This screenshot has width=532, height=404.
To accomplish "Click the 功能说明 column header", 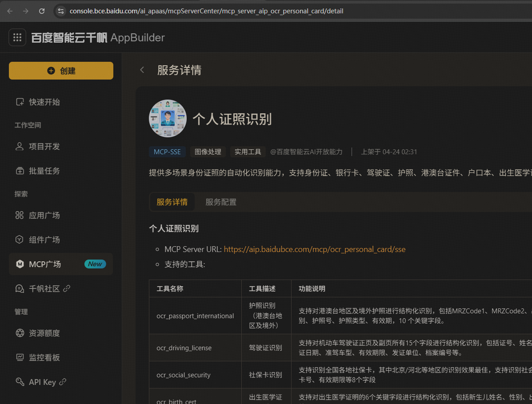I will point(312,289).
